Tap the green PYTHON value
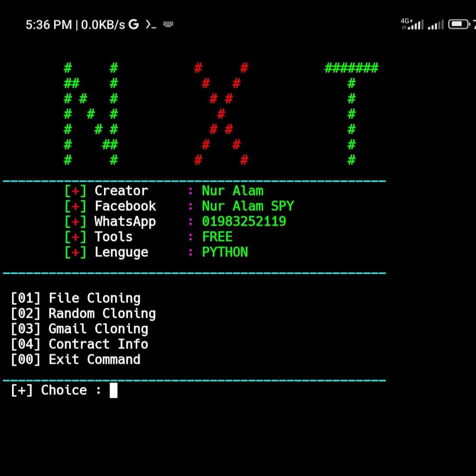Viewport: 476px width, 476px height. 225,252
